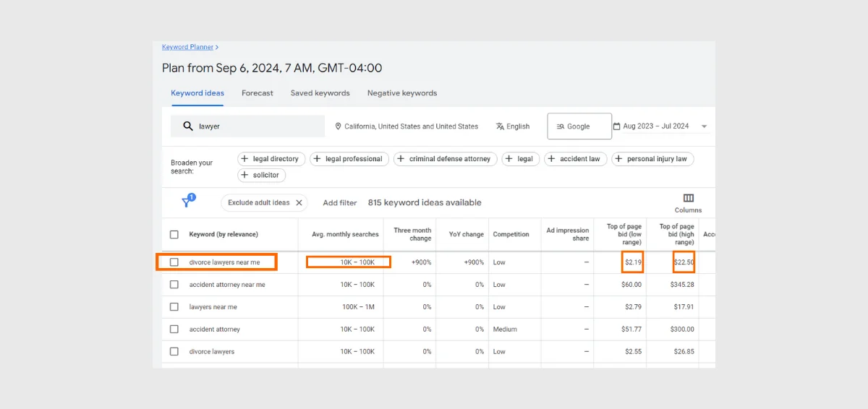868x409 pixels.
Task: Click the '$51.77' low bid value
Action: [x=631, y=330]
